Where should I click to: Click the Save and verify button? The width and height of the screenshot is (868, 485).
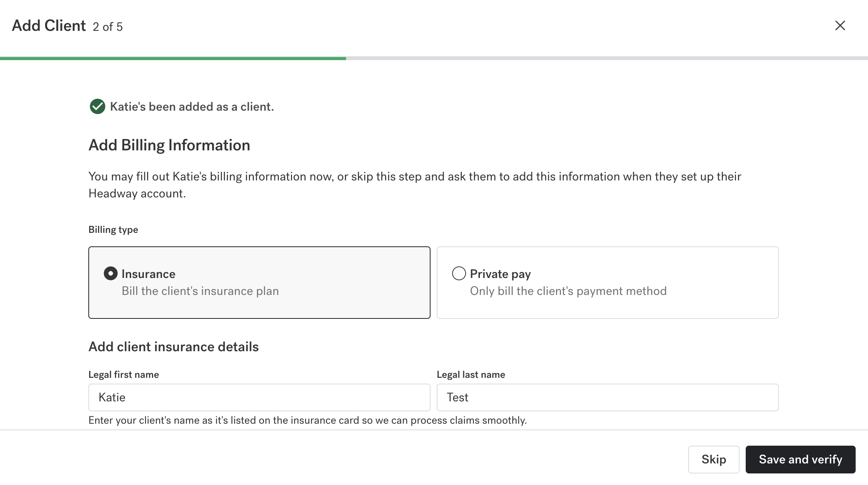coord(800,459)
